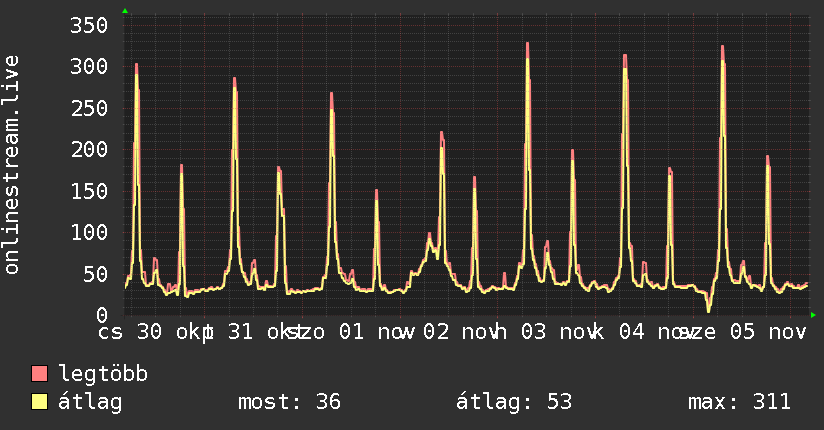The height and width of the screenshot is (430, 824).
Task: Click the 'most: 36' current value
Action: tap(290, 402)
